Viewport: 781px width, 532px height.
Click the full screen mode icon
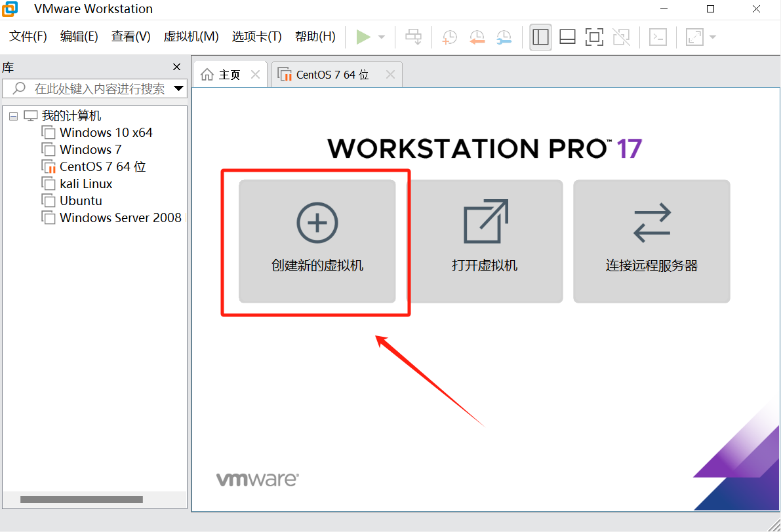click(594, 37)
